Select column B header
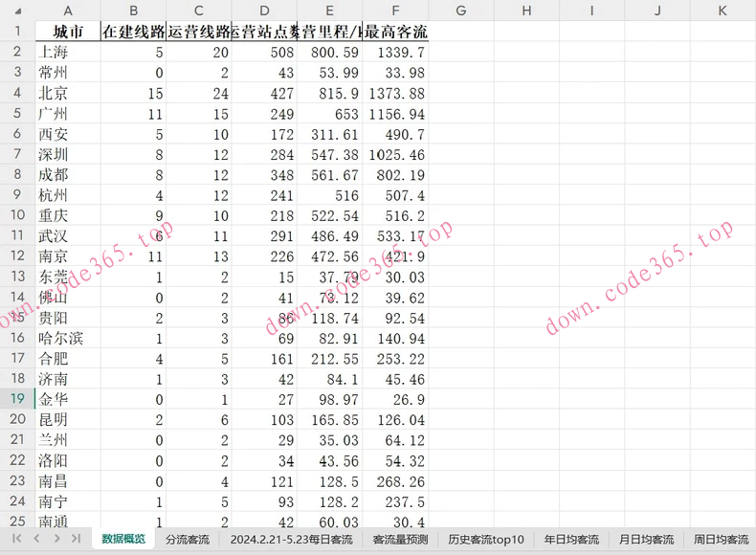This screenshot has height=555, width=756. pyautogui.click(x=134, y=11)
